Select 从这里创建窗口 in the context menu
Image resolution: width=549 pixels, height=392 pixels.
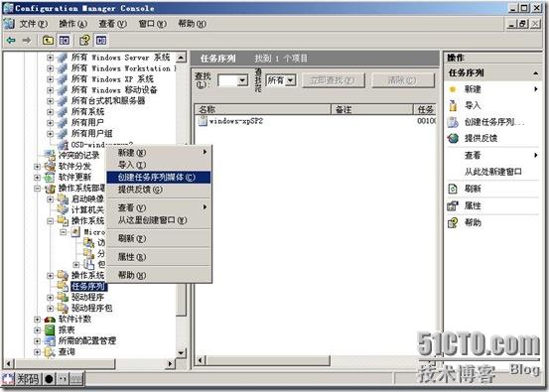(x=159, y=220)
